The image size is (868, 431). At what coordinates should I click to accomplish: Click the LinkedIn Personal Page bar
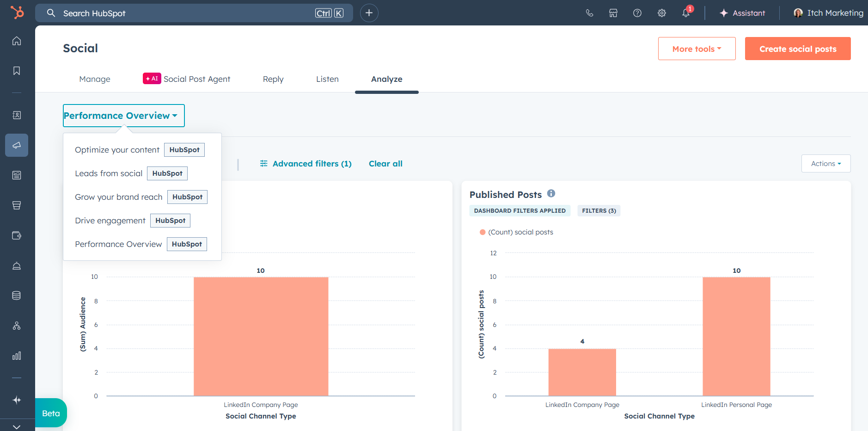[x=736, y=336]
